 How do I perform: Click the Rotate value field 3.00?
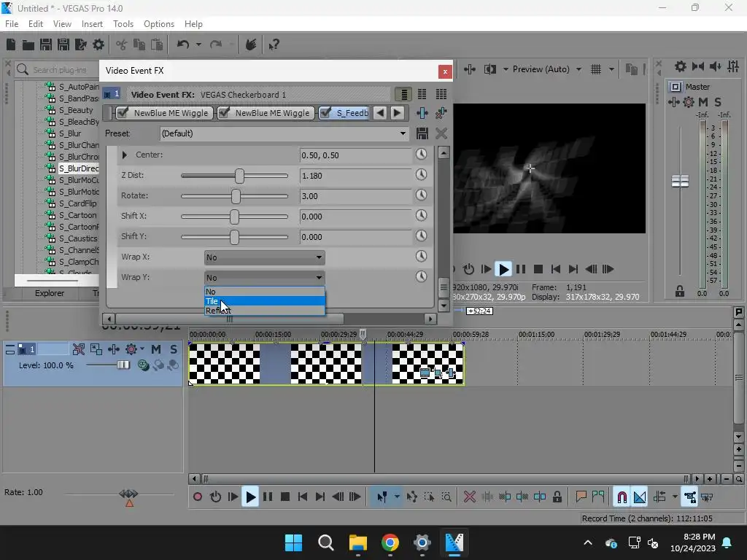click(355, 196)
